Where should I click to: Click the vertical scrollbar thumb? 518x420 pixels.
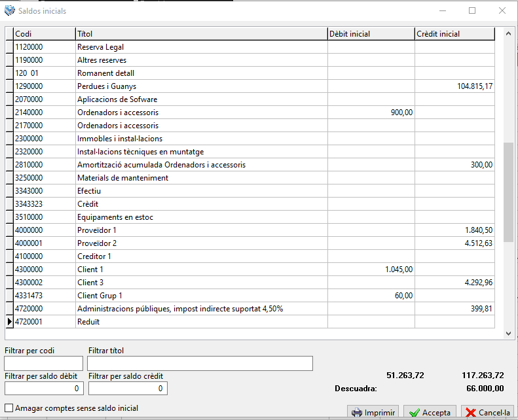click(x=508, y=192)
